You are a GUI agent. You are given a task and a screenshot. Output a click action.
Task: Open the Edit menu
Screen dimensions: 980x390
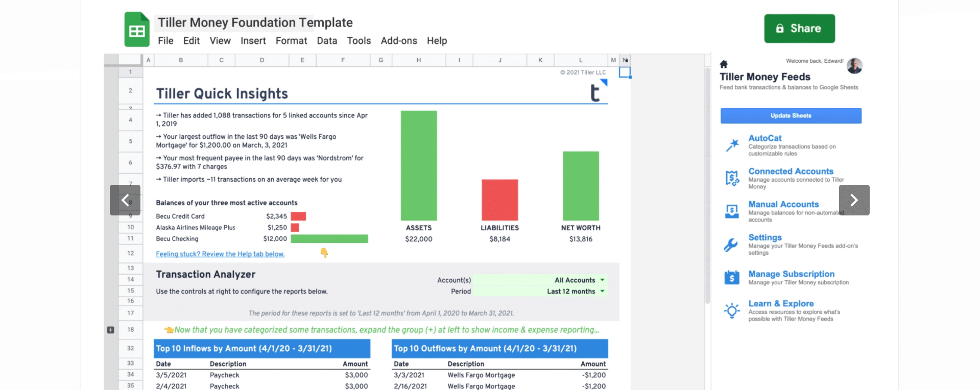pyautogui.click(x=192, y=41)
